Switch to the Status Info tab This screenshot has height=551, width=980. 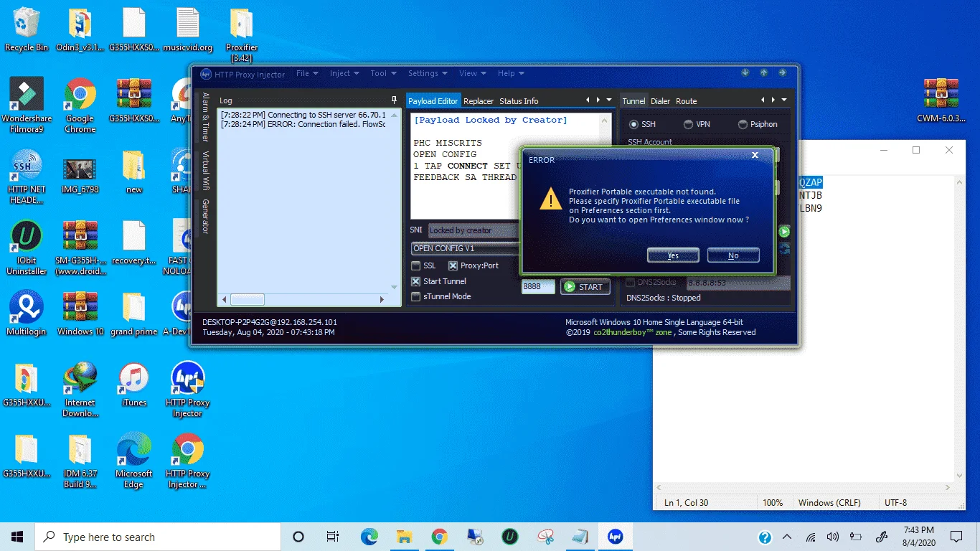(519, 101)
